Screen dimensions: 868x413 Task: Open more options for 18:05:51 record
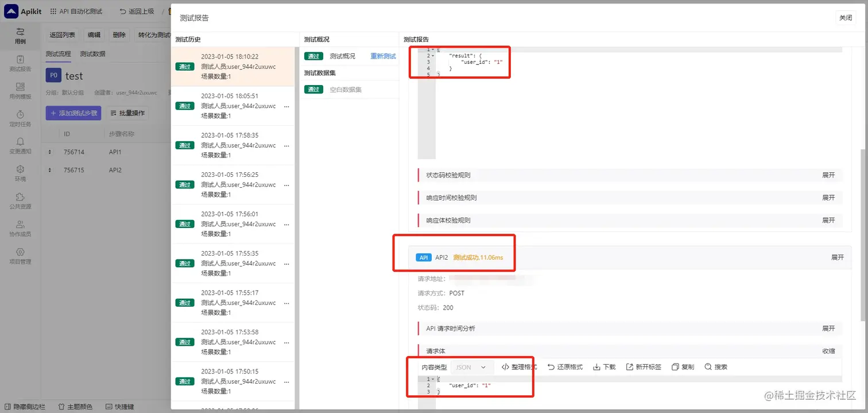point(286,106)
